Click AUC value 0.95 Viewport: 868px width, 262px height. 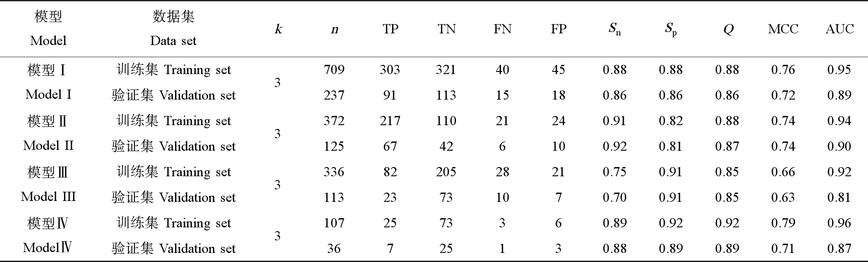click(839, 70)
